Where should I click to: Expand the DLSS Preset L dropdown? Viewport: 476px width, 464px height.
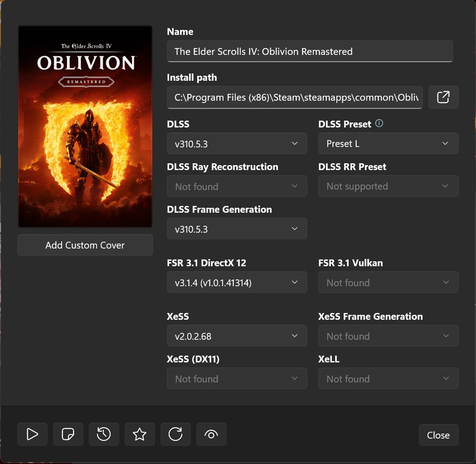[388, 143]
